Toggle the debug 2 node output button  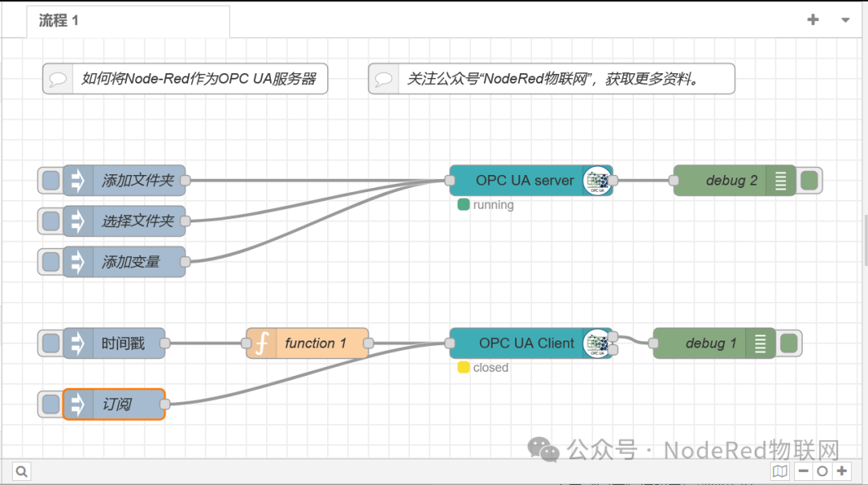(x=809, y=181)
